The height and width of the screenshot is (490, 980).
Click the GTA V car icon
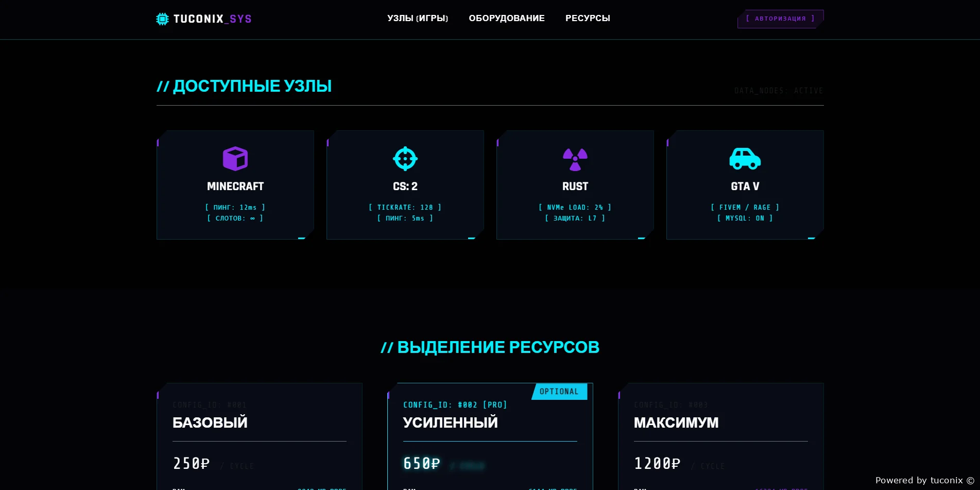click(x=745, y=159)
